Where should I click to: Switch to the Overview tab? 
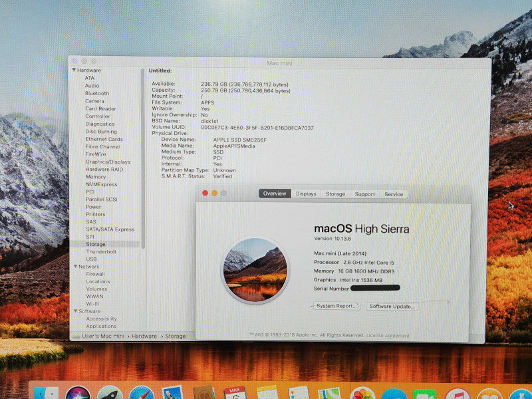point(275,194)
